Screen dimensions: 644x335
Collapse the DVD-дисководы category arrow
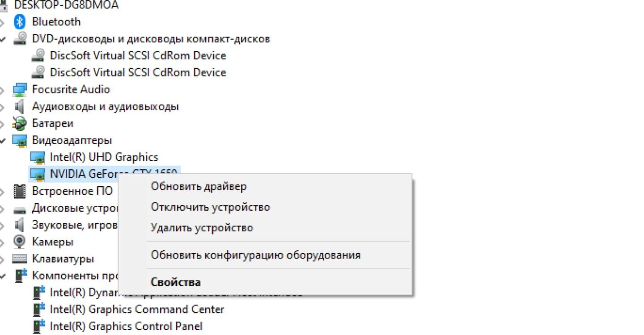(x=2, y=39)
